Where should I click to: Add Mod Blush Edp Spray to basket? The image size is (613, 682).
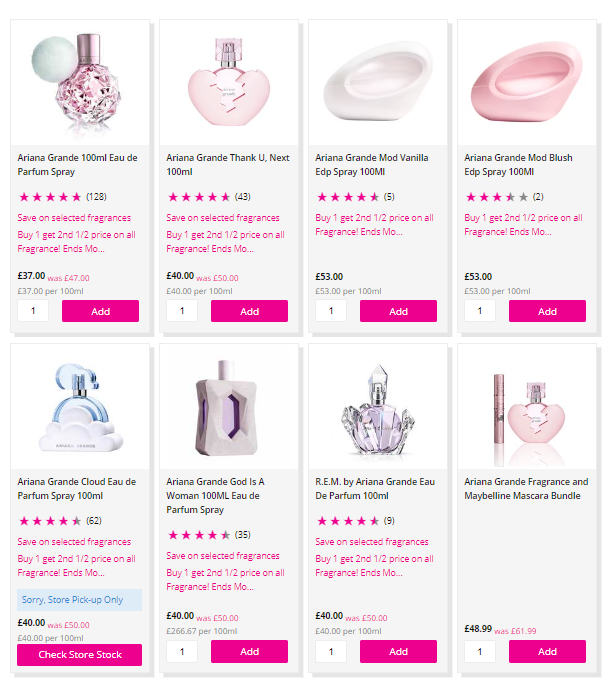tap(547, 311)
